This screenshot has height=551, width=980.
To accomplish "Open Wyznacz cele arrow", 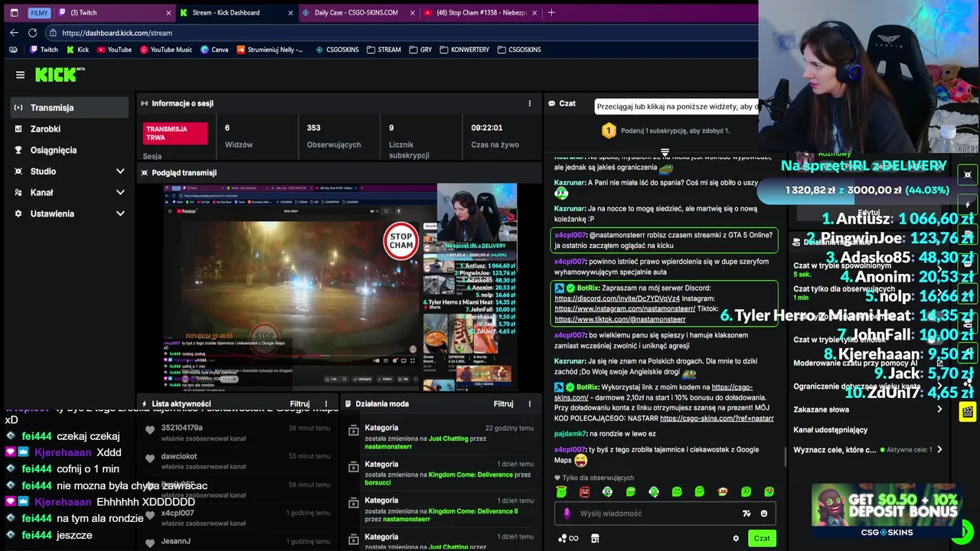I will (939, 450).
